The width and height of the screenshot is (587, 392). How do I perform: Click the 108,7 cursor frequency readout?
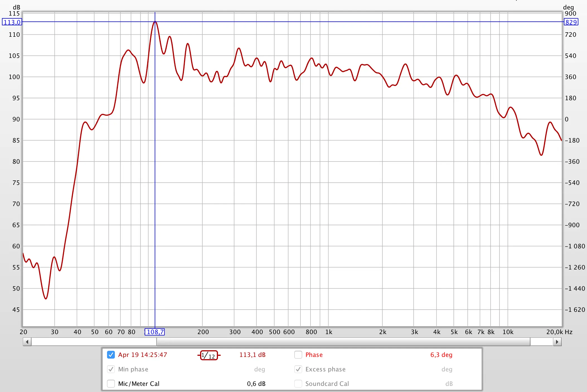coord(155,332)
